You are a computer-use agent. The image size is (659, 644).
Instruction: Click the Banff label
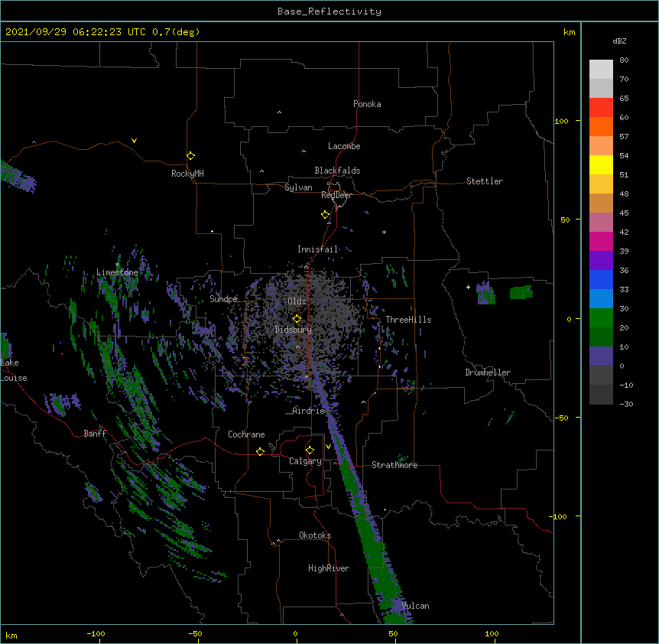(95, 434)
